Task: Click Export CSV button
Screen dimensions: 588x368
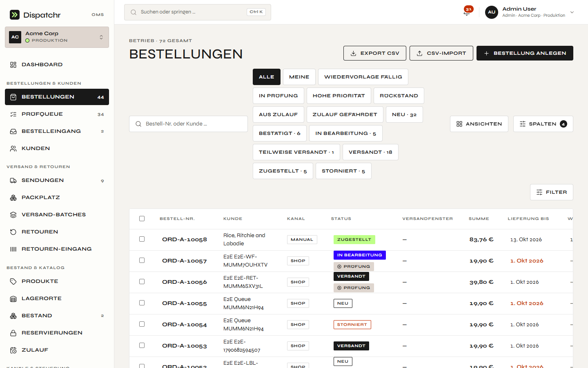Action: 375,53
